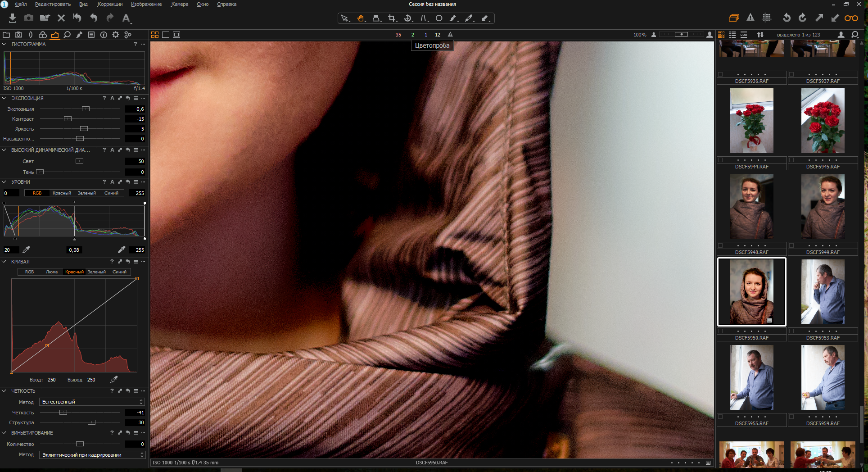
Task: Click rotate right icon in top-right toolbar
Action: (x=802, y=18)
